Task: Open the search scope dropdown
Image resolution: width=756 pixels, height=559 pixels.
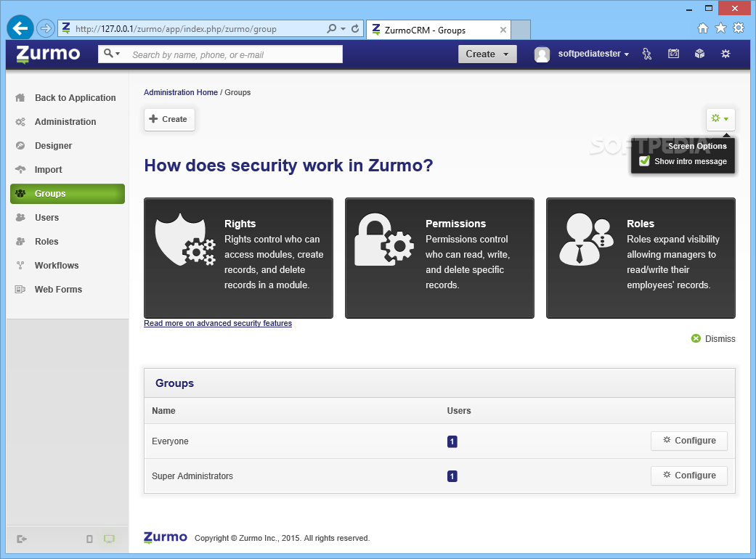Action: coord(112,54)
